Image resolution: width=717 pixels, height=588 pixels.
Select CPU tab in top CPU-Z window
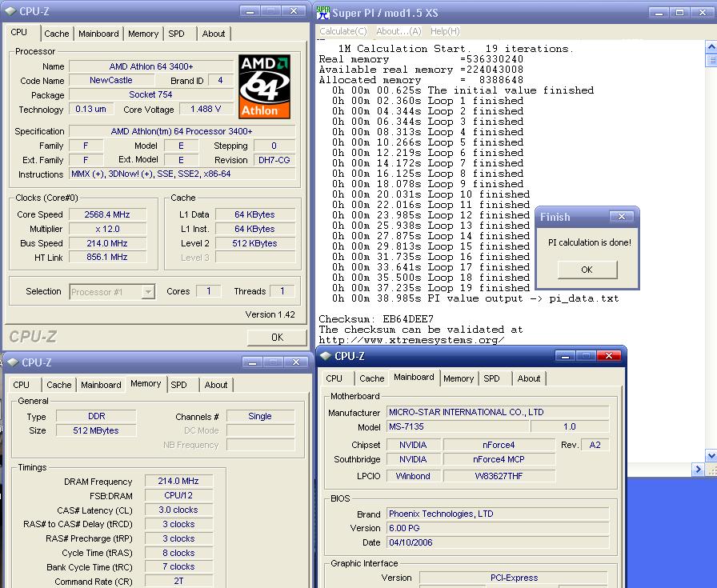click(x=19, y=32)
